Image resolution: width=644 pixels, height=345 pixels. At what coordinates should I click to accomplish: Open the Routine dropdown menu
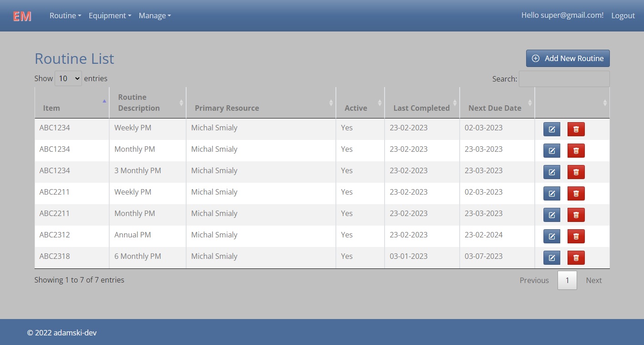tap(65, 15)
